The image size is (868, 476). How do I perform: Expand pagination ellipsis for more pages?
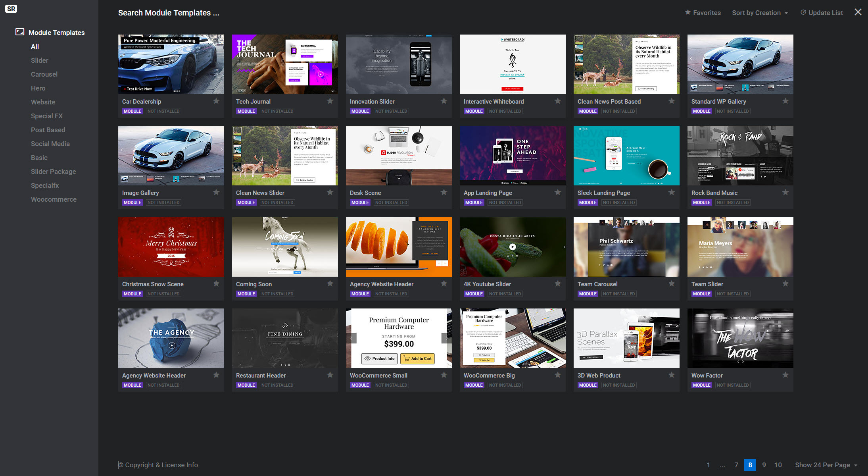tap(722, 465)
